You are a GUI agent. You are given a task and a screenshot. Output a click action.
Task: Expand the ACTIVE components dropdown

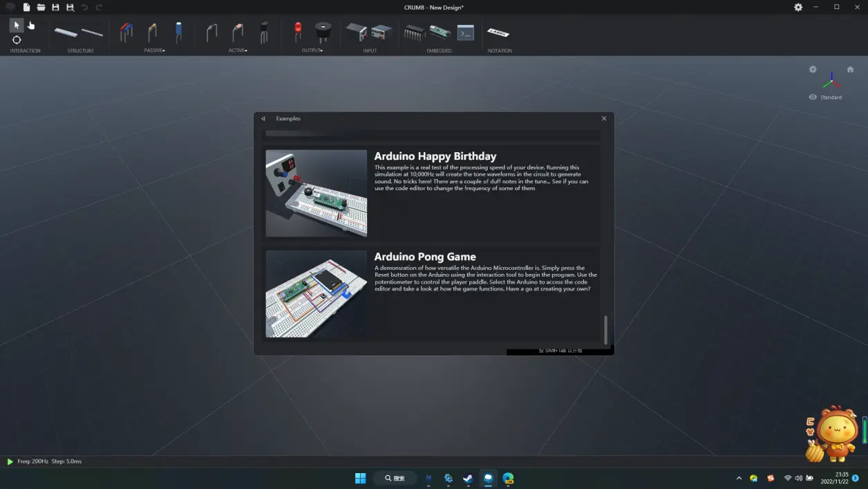coord(238,50)
